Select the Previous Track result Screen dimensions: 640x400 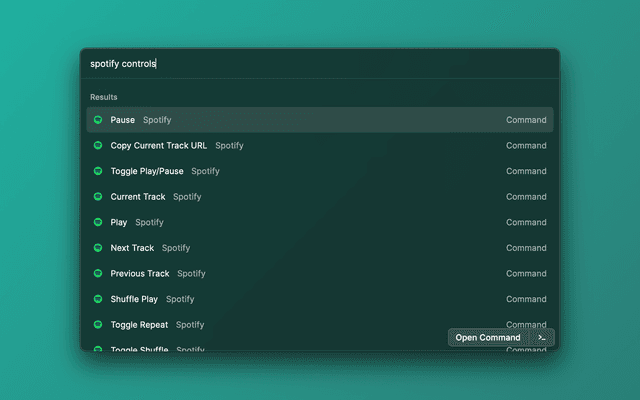pyautogui.click(x=140, y=273)
